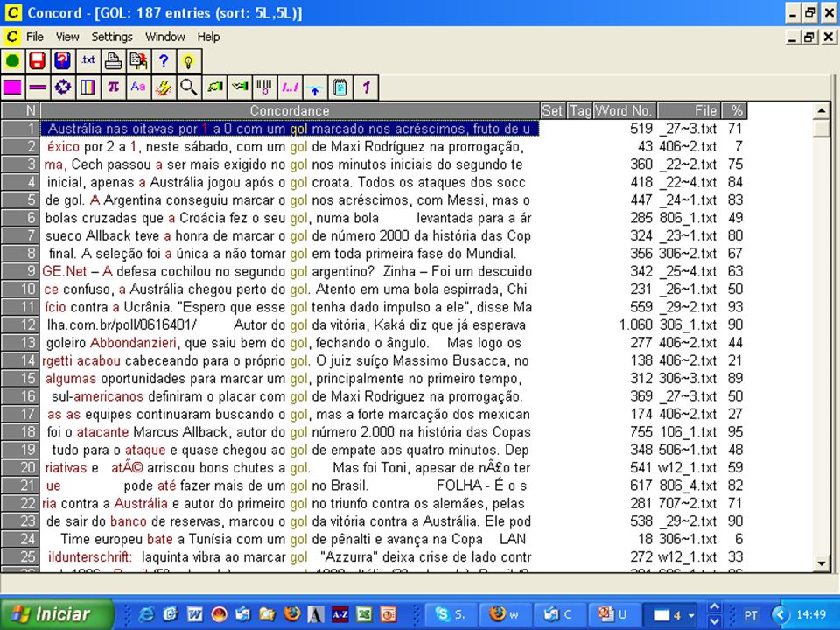
Task: Click the Set column header
Action: [552, 111]
